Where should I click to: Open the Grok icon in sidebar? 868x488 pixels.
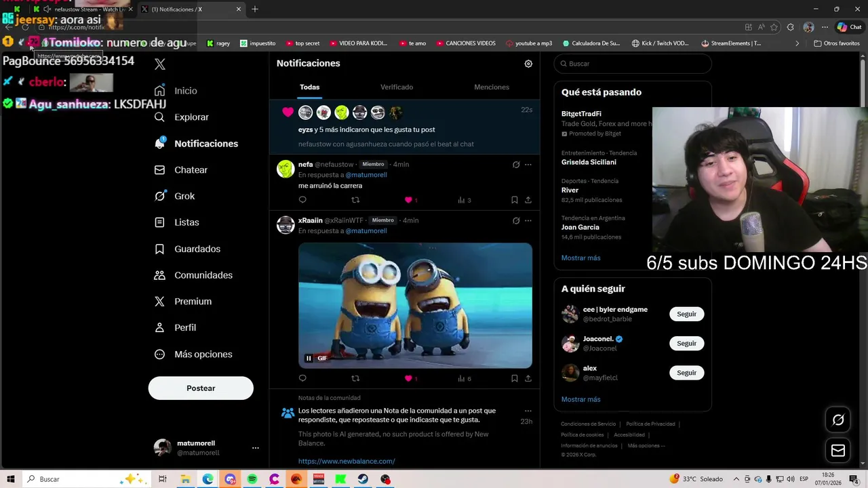click(159, 196)
